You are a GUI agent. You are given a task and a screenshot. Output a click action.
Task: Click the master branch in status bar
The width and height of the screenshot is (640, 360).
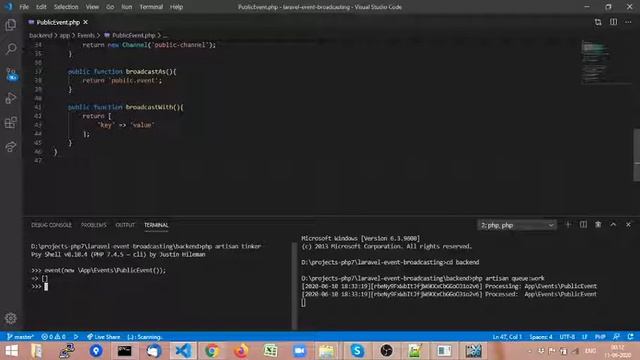[20, 337]
